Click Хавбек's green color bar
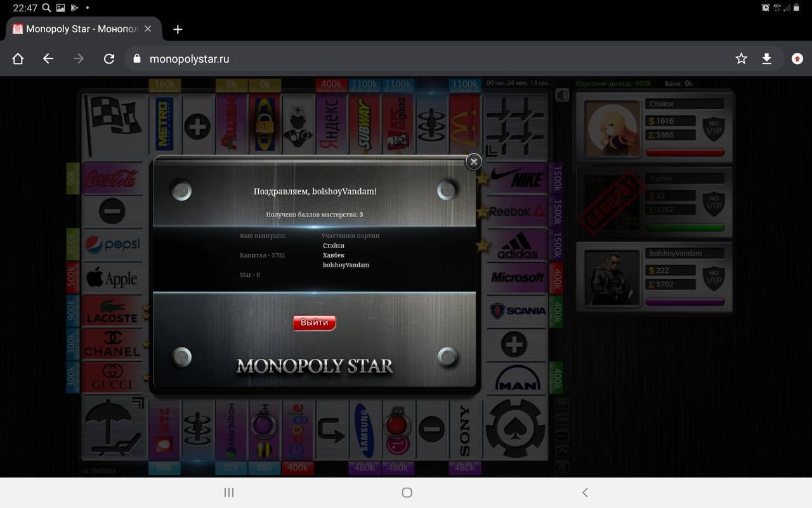 pyautogui.click(x=685, y=227)
